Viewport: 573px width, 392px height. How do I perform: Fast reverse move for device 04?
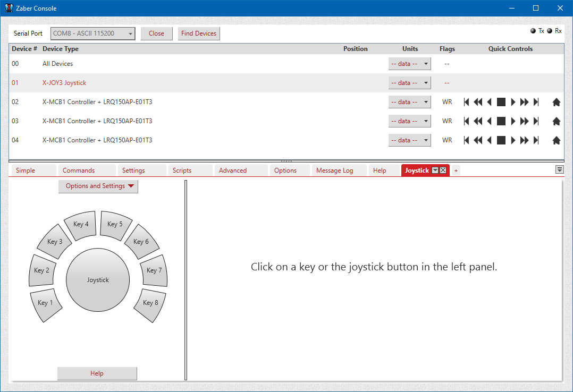click(478, 140)
